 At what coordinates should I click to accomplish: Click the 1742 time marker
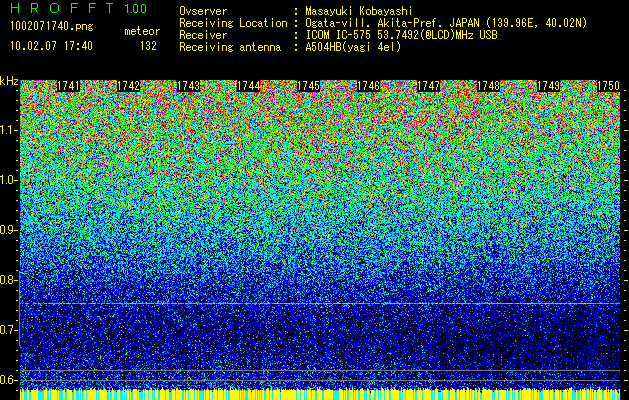coord(128,86)
